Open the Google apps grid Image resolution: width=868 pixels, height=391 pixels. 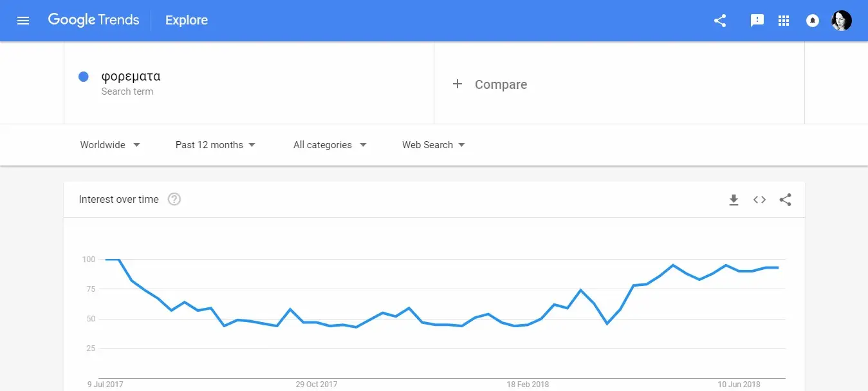pos(783,21)
